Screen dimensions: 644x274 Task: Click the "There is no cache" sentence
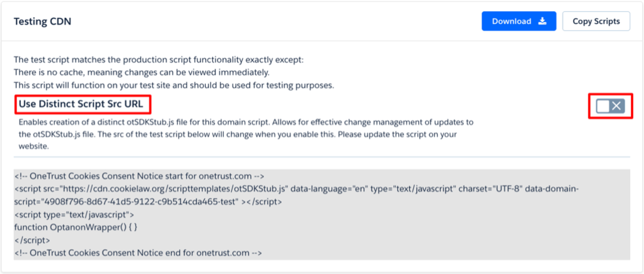(x=142, y=73)
